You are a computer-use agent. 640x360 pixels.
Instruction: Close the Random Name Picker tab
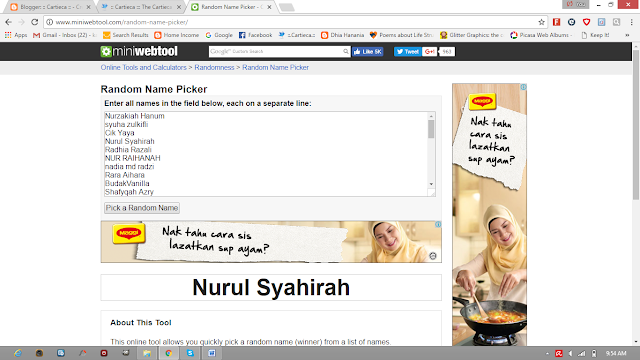(x=269, y=7)
